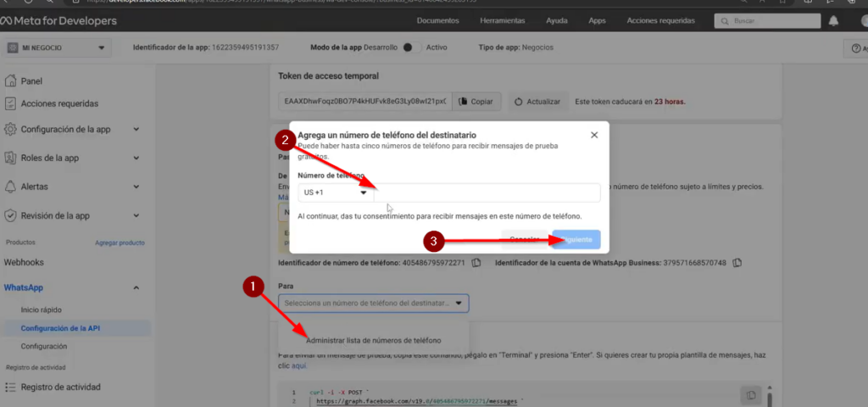The height and width of the screenshot is (407, 868).
Task: Open Apps in the top navigation
Action: point(597,21)
